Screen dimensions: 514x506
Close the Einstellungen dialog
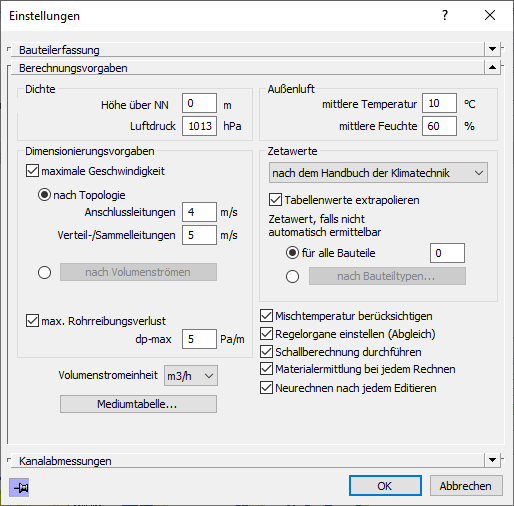coord(490,15)
